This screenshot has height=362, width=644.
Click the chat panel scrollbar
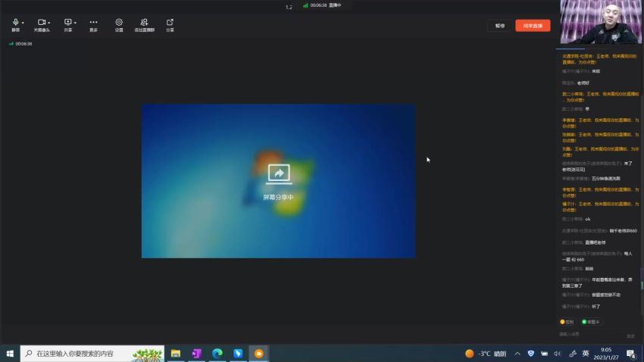pyautogui.click(x=642, y=279)
